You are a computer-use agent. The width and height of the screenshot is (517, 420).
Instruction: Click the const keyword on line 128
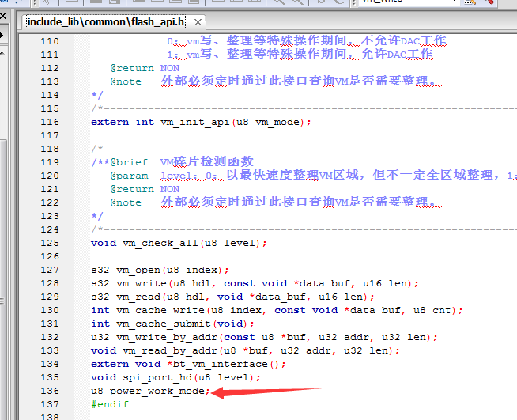tap(240, 284)
